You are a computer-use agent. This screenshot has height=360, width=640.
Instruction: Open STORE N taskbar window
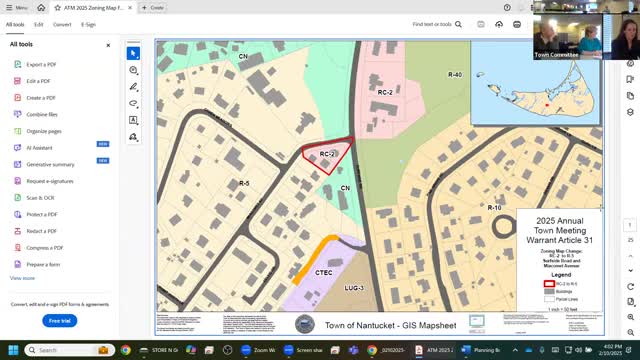point(159,350)
